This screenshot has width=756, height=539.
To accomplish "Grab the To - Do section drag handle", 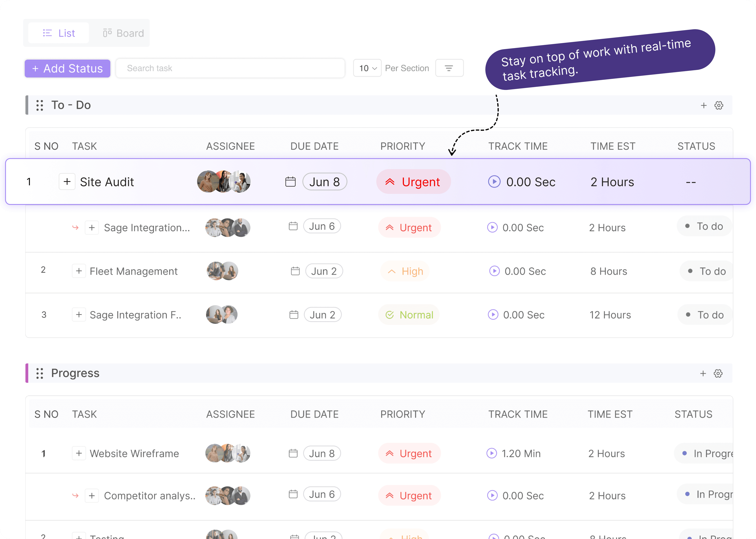I will pyautogui.click(x=40, y=106).
